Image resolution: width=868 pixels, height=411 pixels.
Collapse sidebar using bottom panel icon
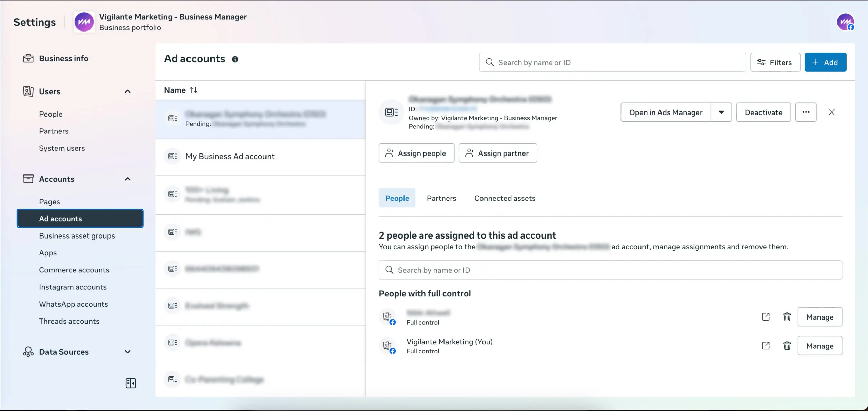[131, 383]
